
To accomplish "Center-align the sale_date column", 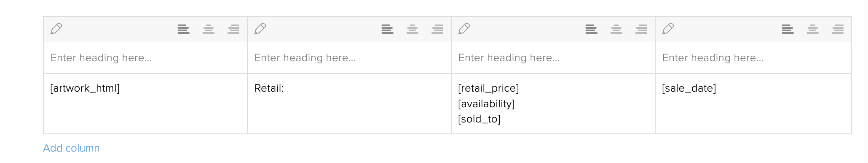I will coord(813,29).
